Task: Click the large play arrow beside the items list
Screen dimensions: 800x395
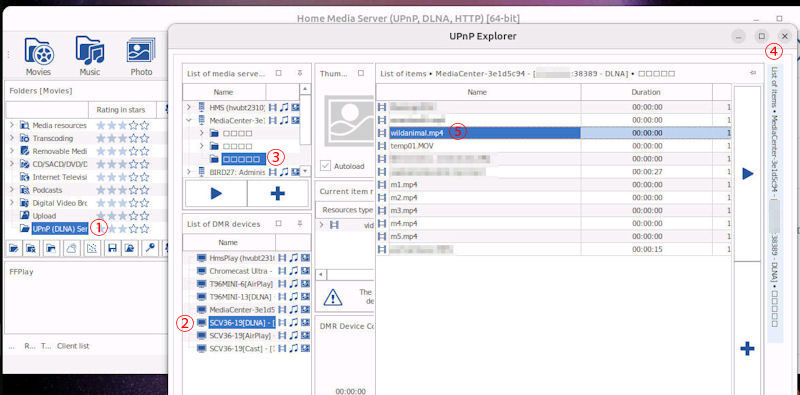Action: tap(747, 174)
